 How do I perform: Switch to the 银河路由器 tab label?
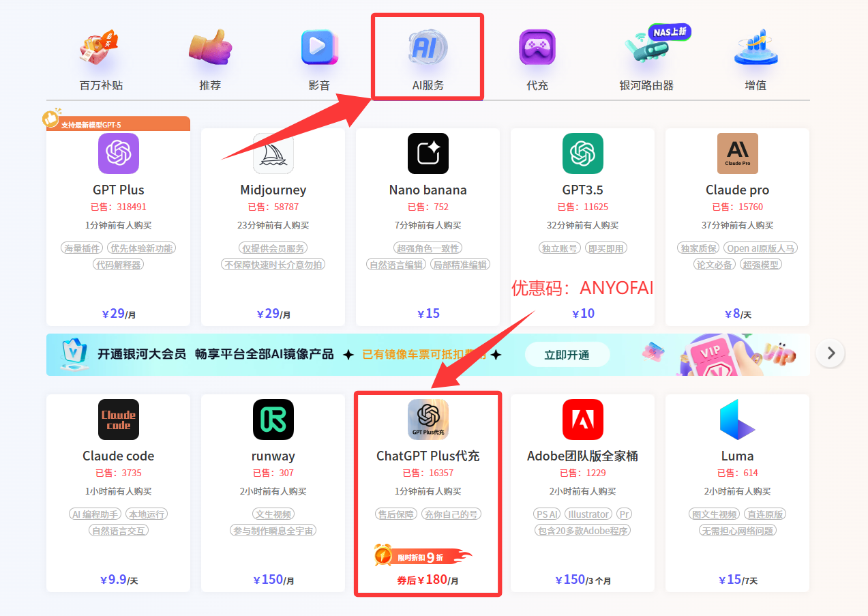tap(646, 85)
